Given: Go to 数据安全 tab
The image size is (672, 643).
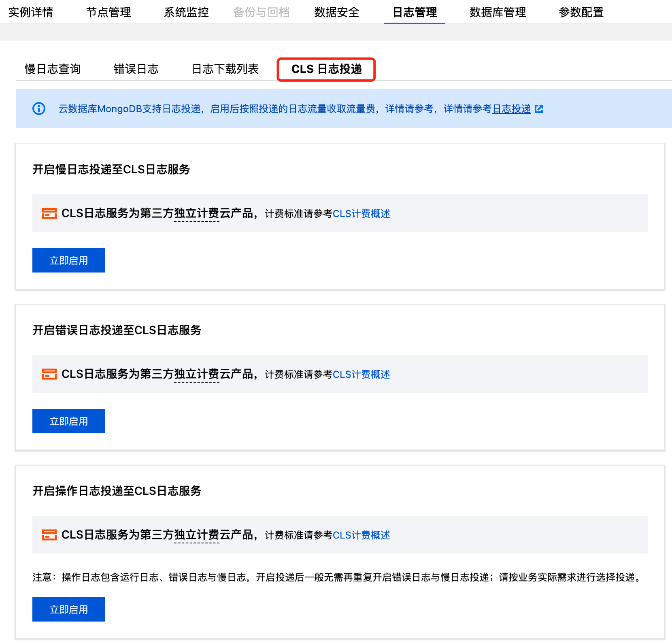Looking at the screenshot, I should pyautogui.click(x=337, y=12).
